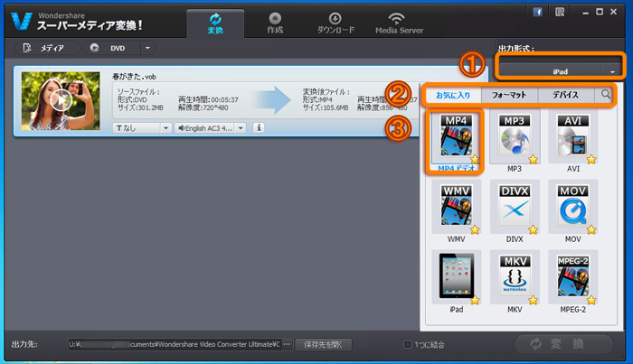The height and width of the screenshot is (364, 633).
Task: Toggle the 1つに結合 checkbox
Action: 407,345
